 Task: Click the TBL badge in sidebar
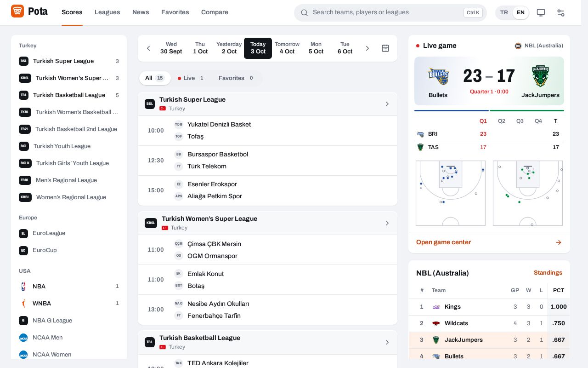click(x=23, y=95)
